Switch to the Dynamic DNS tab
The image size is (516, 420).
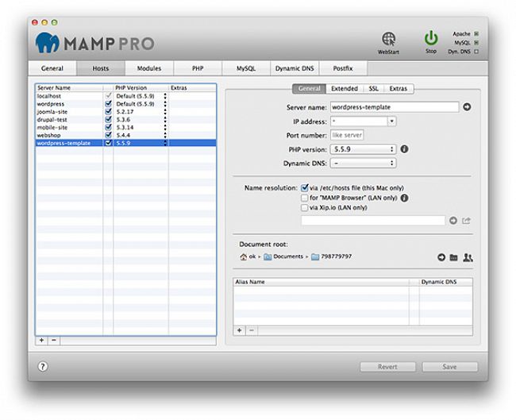[x=295, y=68]
